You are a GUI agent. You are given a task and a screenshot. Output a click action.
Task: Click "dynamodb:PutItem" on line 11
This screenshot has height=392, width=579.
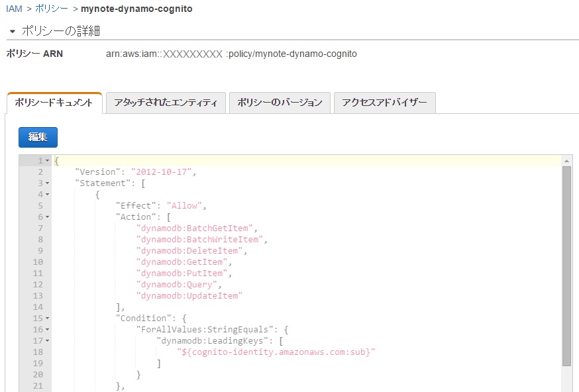(x=182, y=273)
